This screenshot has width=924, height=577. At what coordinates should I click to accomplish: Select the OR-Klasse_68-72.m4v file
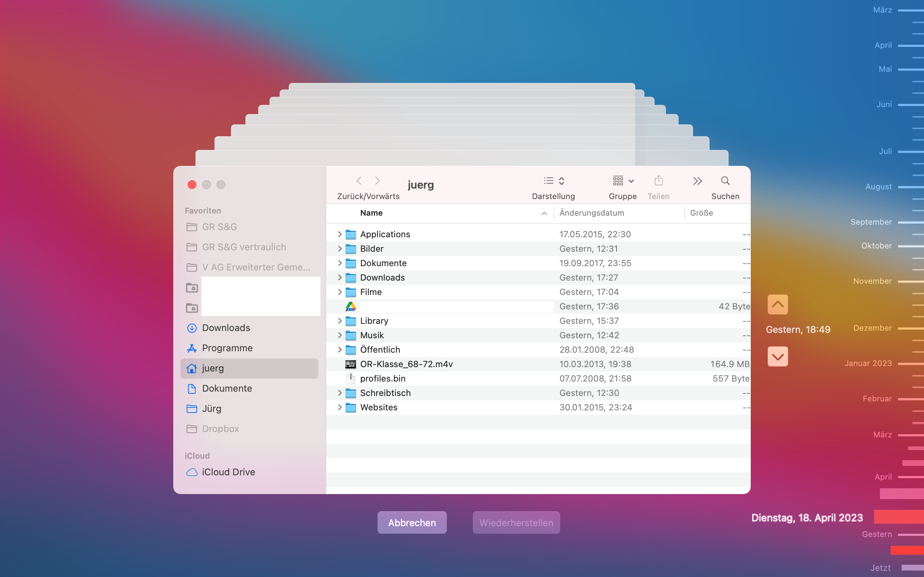point(406,364)
